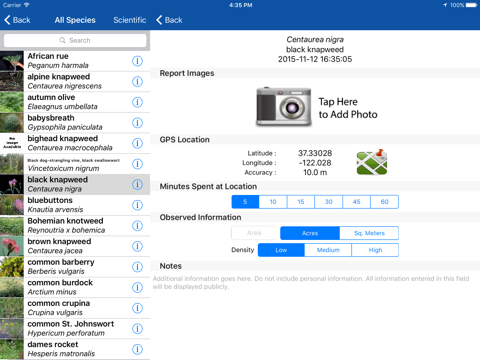Select autumn olive species row

(x=75, y=102)
